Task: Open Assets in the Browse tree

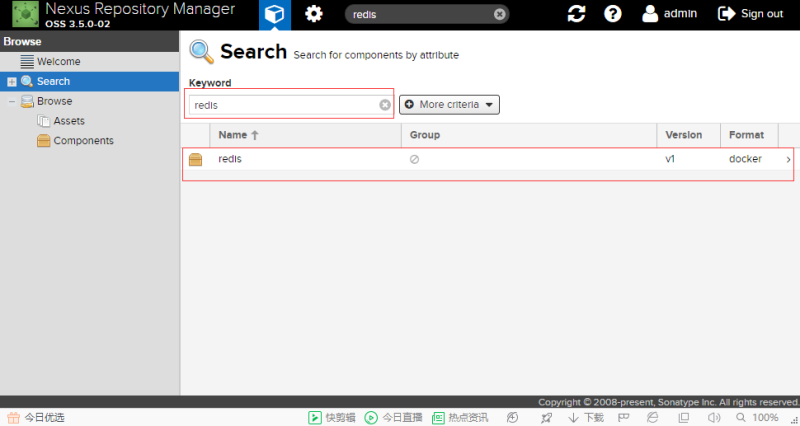Action: (68, 121)
